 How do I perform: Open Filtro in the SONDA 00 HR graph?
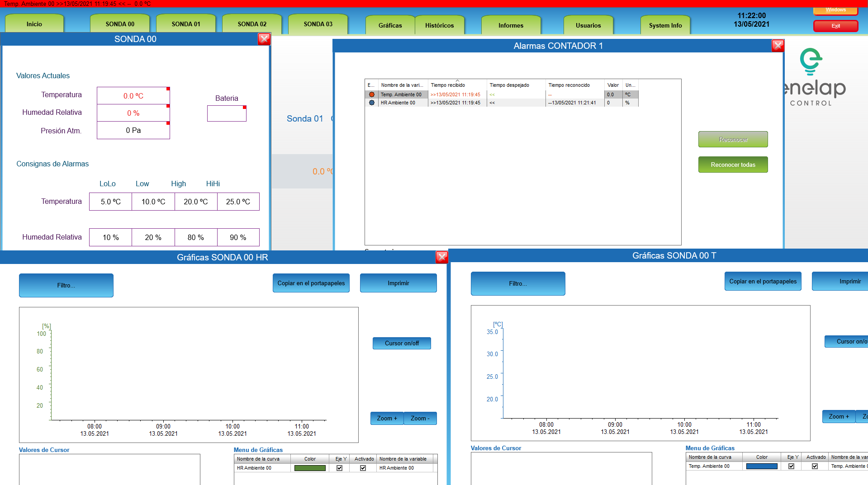click(66, 285)
